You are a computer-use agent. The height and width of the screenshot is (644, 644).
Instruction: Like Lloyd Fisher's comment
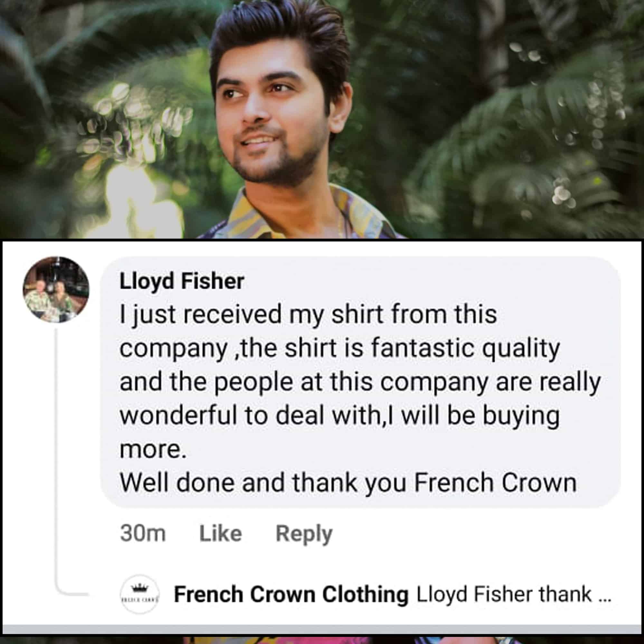click(x=220, y=534)
